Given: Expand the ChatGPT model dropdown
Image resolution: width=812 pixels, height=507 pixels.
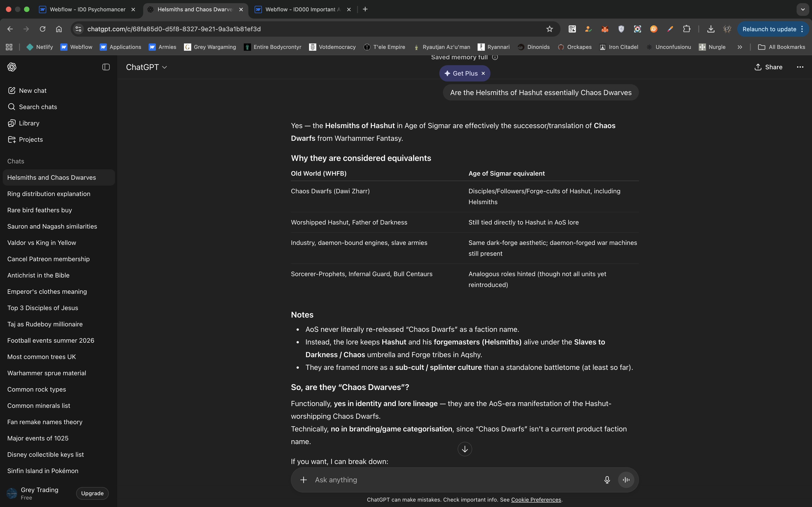Looking at the screenshot, I should [x=147, y=67].
